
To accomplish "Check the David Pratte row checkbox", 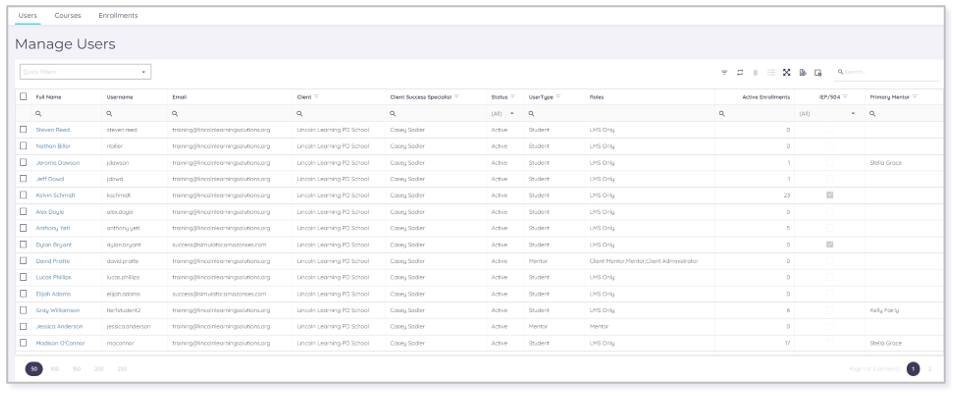I will (23, 260).
